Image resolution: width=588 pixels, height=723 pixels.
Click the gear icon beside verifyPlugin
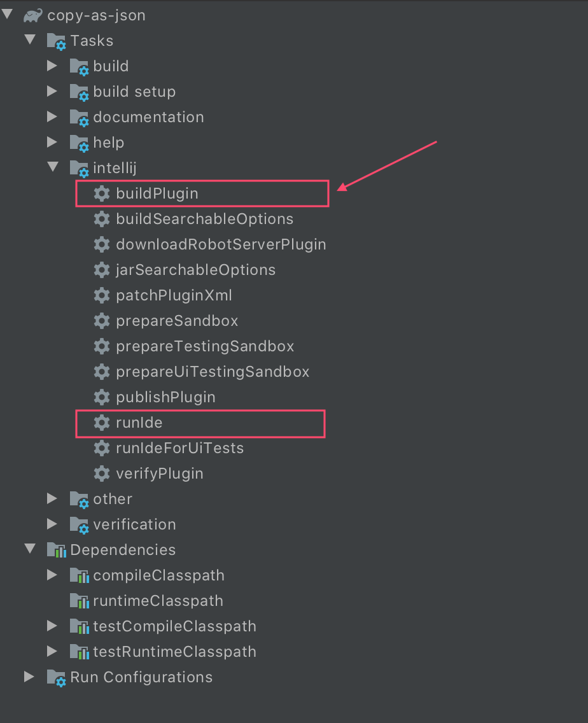[101, 474]
